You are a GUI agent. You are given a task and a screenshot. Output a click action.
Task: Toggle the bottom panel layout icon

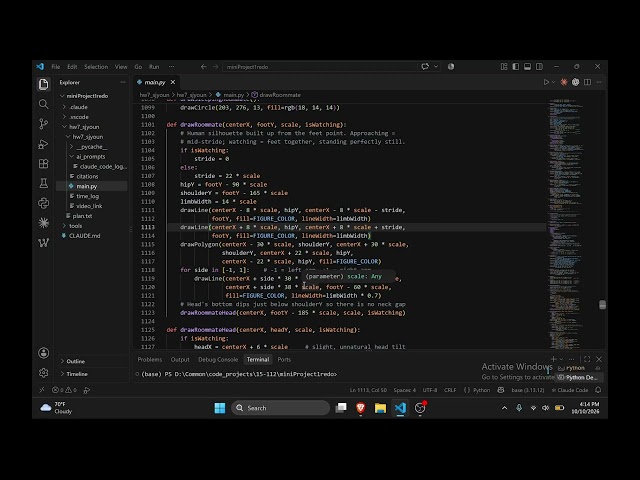(x=527, y=67)
